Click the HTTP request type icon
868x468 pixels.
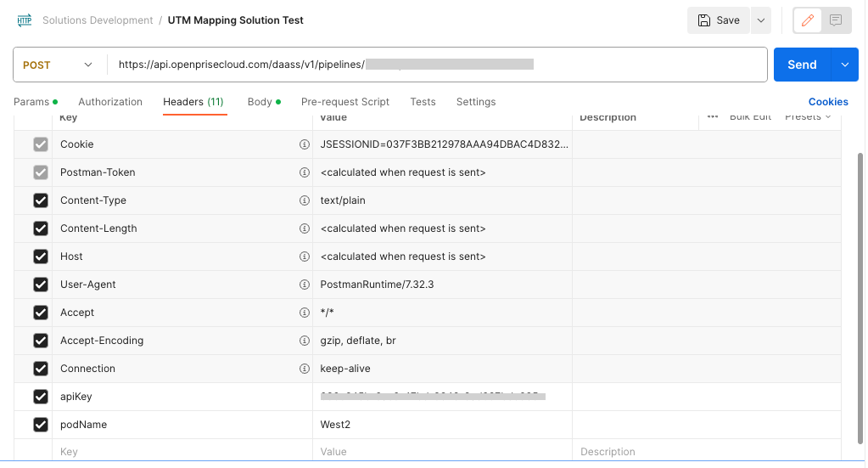25,20
